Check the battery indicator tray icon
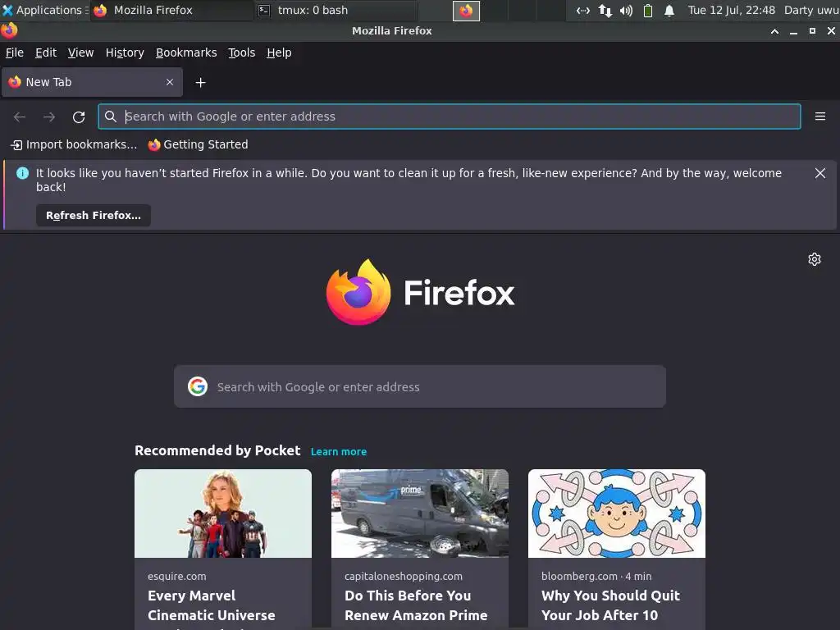 pos(648,10)
